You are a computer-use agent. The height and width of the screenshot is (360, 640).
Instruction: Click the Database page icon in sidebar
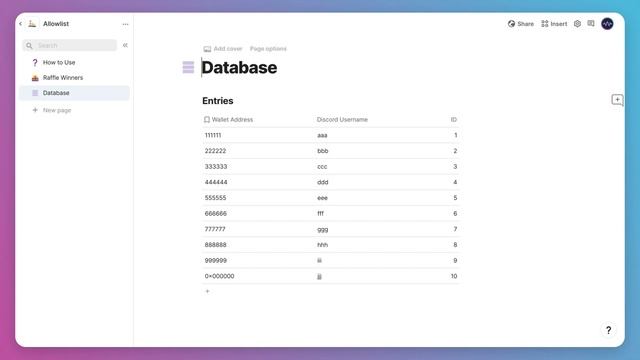point(35,93)
